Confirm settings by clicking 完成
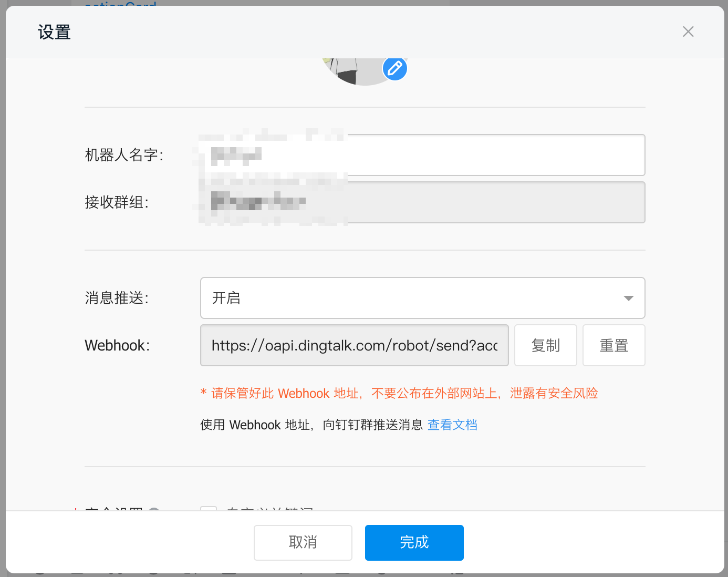The height and width of the screenshot is (577, 728). click(414, 542)
